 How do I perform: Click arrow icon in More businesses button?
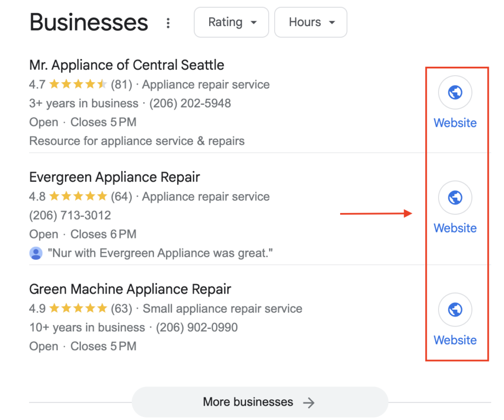pos(309,402)
